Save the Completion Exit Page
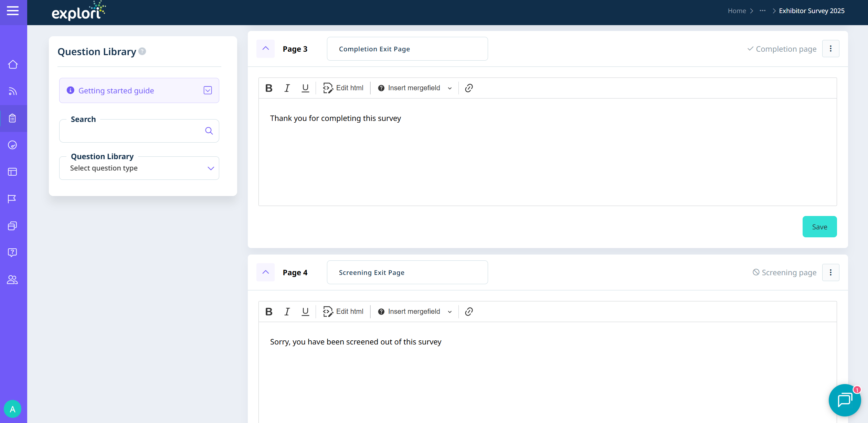The image size is (868, 423). [x=819, y=227]
